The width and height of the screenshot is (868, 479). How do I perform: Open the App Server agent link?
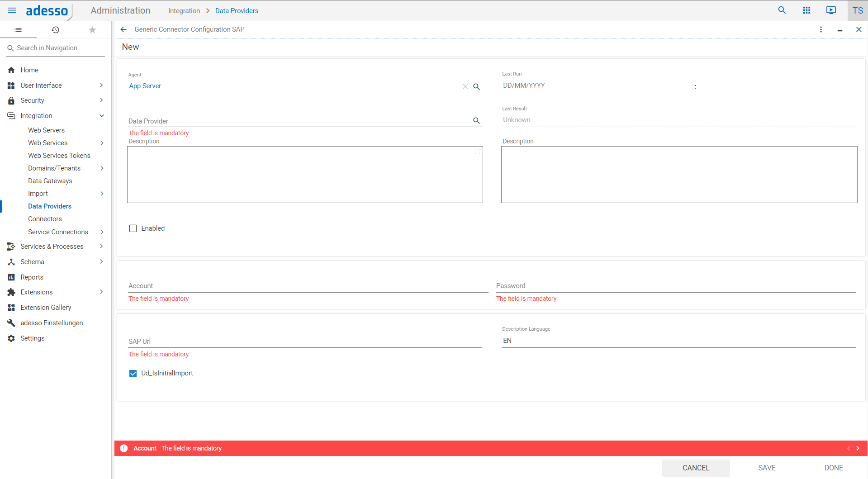[145, 86]
